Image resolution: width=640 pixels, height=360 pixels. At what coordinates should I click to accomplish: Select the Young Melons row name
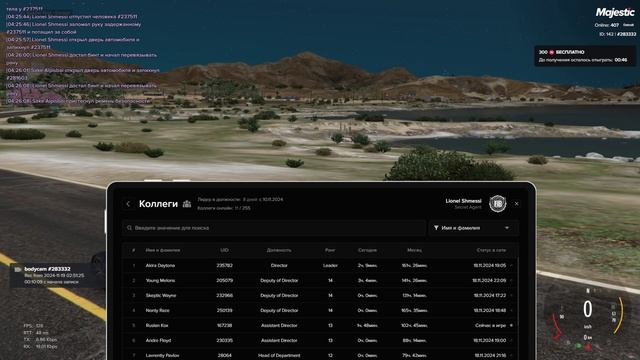(x=160, y=280)
